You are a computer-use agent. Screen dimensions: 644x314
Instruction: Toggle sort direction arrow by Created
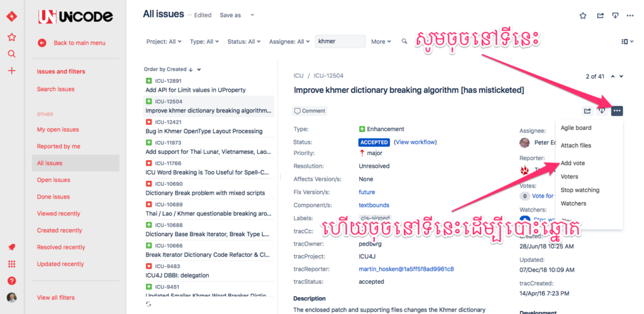coord(191,70)
